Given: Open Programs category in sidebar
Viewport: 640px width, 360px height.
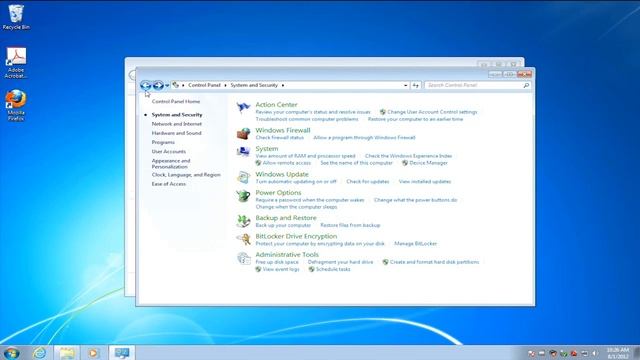Looking at the screenshot, I should click(163, 142).
